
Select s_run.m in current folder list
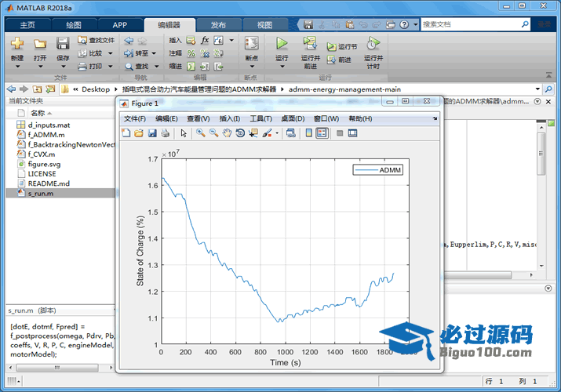(60, 194)
